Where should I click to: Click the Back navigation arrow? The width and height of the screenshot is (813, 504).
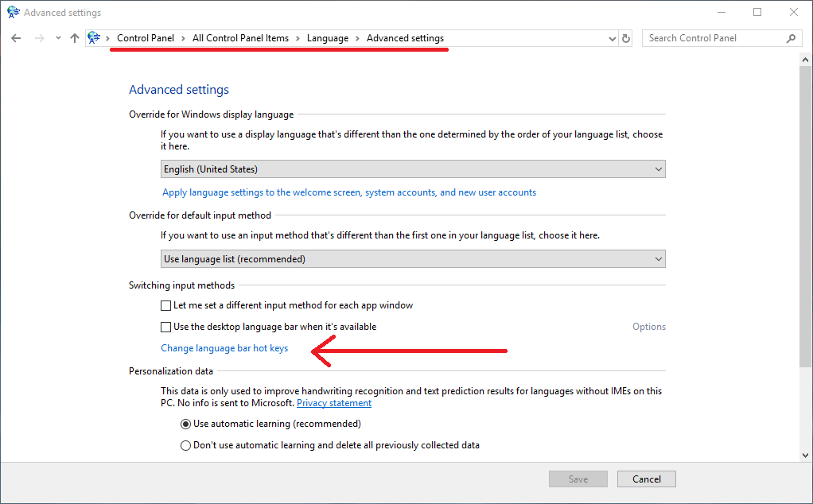16,38
